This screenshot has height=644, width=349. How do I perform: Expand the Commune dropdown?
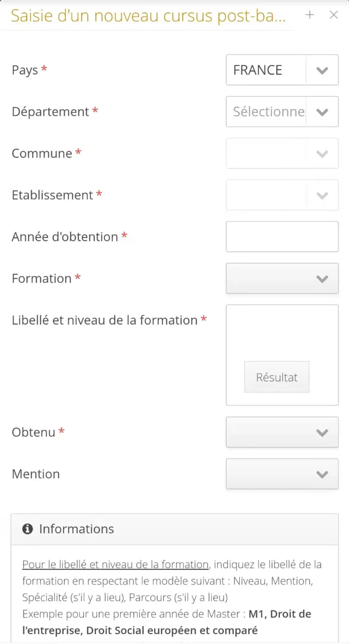pos(282,153)
